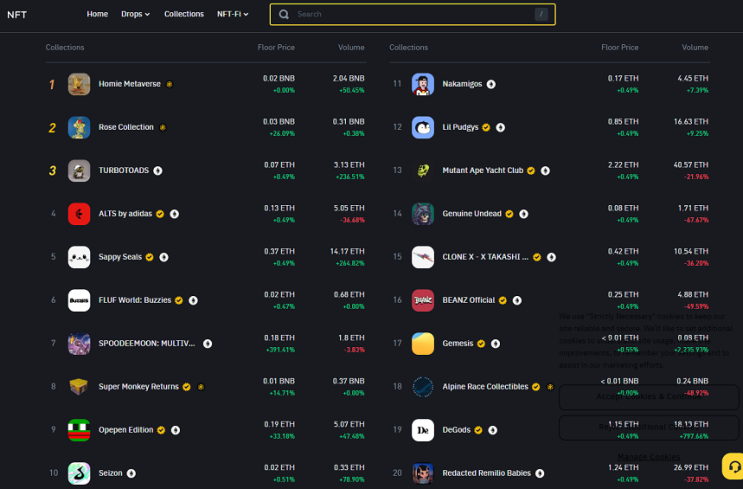Select the Sappy Seals collection avatar

coord(79,257)
